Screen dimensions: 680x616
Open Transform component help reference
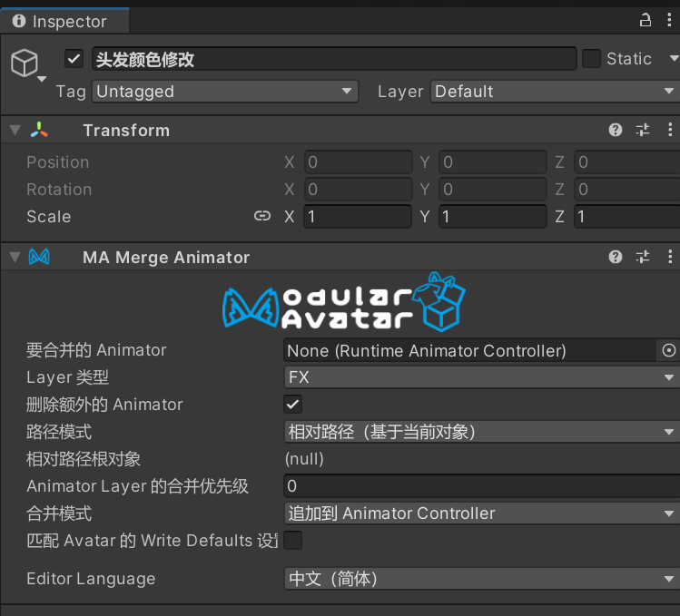click(616, 130)
